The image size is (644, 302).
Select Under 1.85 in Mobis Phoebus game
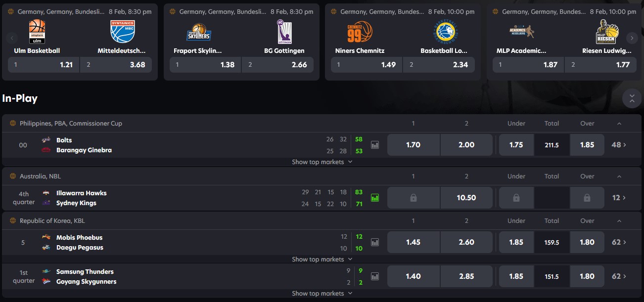(516, 242)
